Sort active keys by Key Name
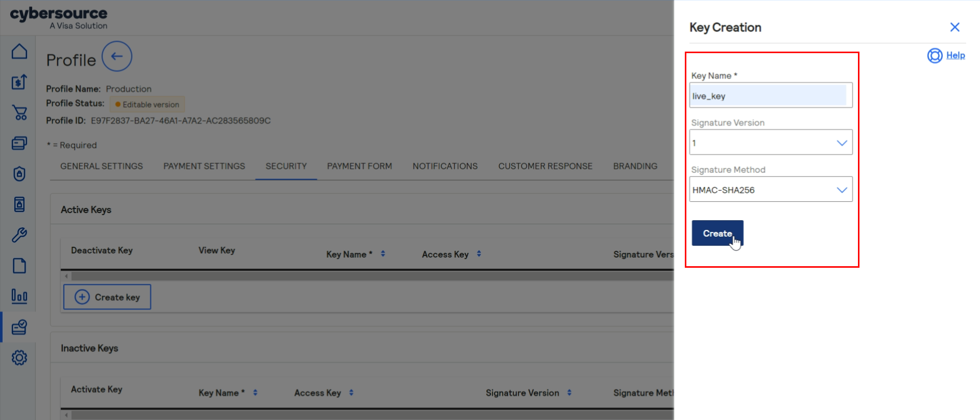 383,254
